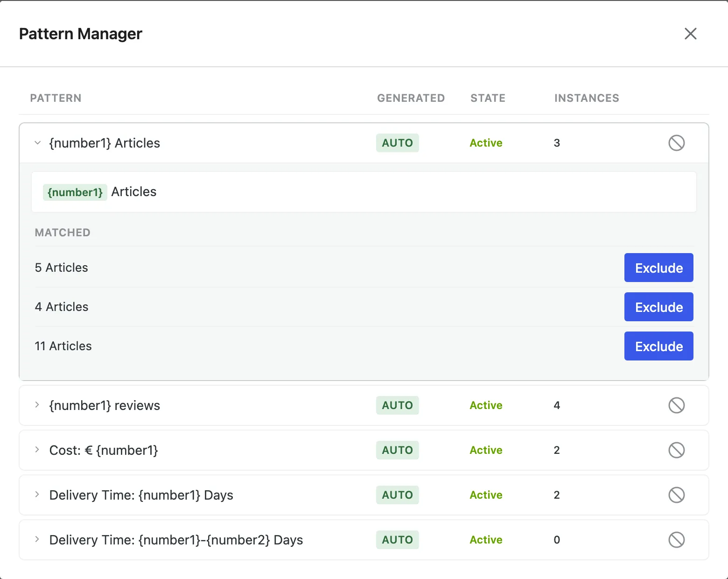Expand the Cost: € {number1} pattern

(x=37, y=450)
